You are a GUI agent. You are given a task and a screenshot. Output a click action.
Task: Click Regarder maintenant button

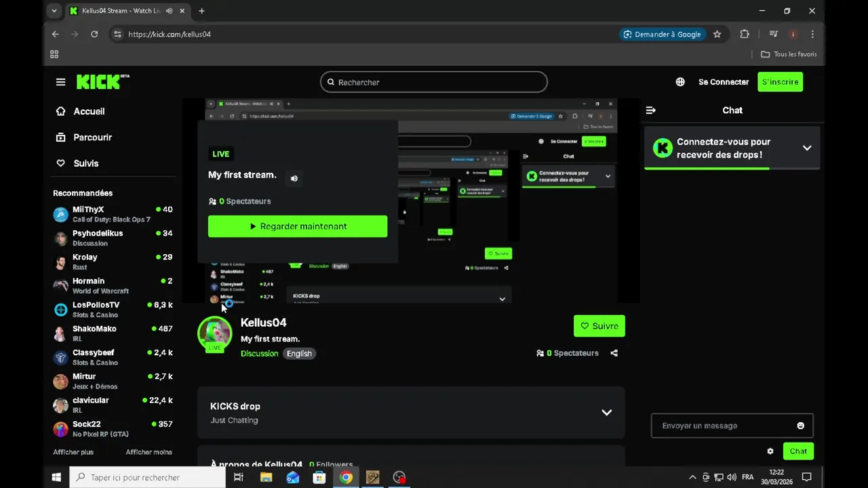point(298,226)
